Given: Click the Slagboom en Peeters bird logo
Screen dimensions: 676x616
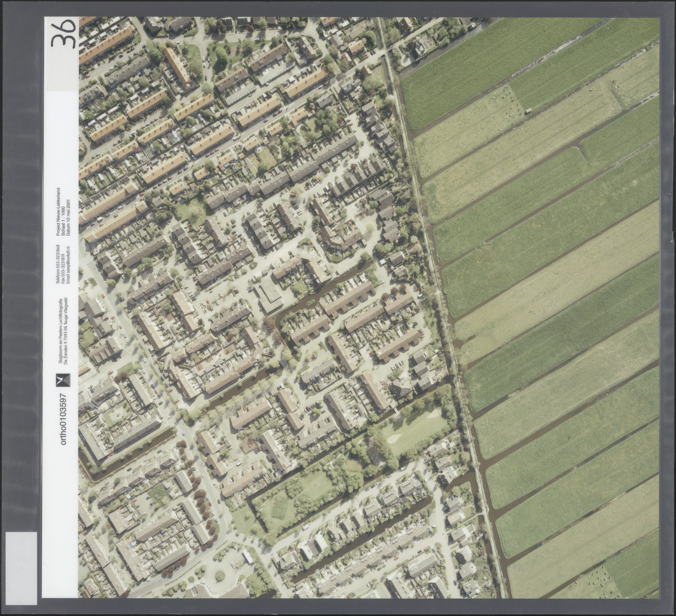Looking at the screenshot, I should [x=63, y=380].
